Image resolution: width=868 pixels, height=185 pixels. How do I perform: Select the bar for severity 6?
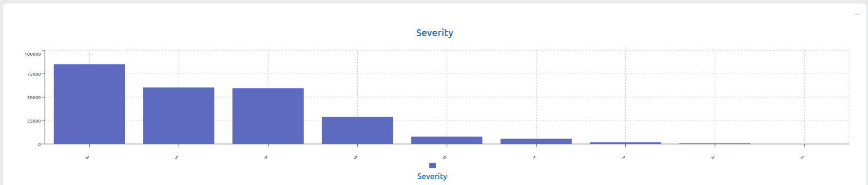pyautogui.click(x=268, y=116)
